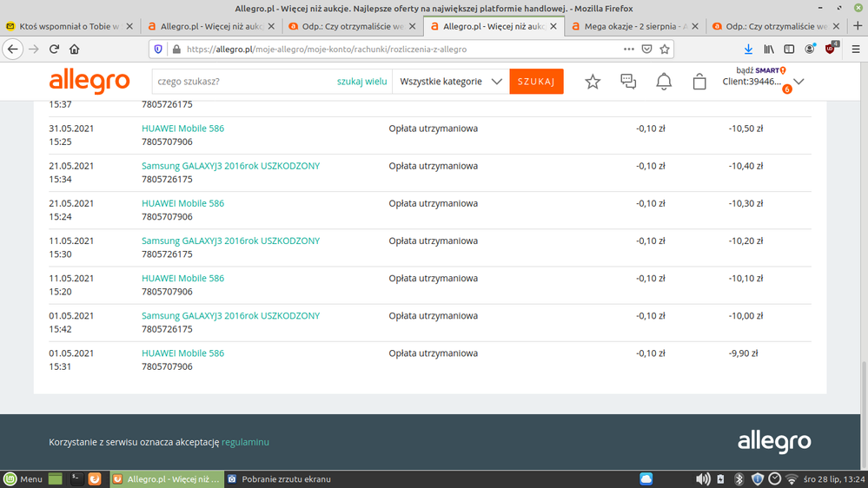Open 'bądź SMART' promo link

[x=761, y=70]
